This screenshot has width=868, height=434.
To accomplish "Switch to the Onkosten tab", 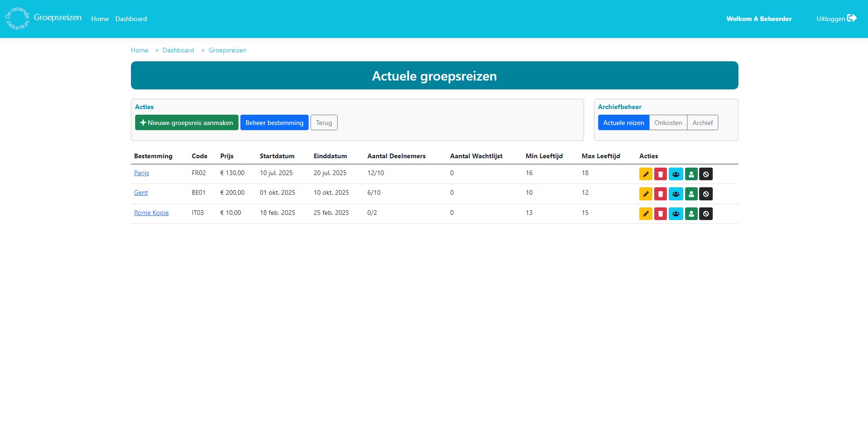I will click(x=668, y=123).
